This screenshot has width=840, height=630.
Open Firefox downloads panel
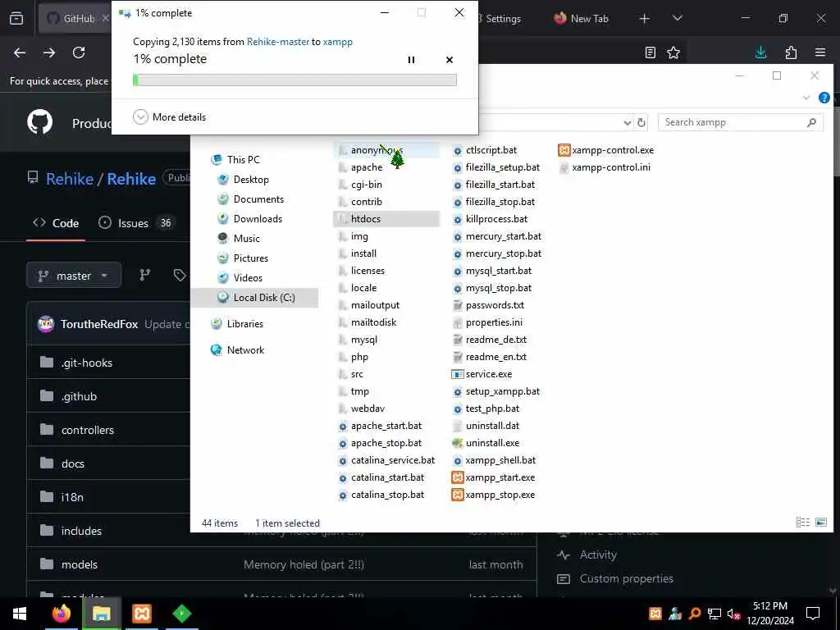pyautogui.click(x=760, y=52)
